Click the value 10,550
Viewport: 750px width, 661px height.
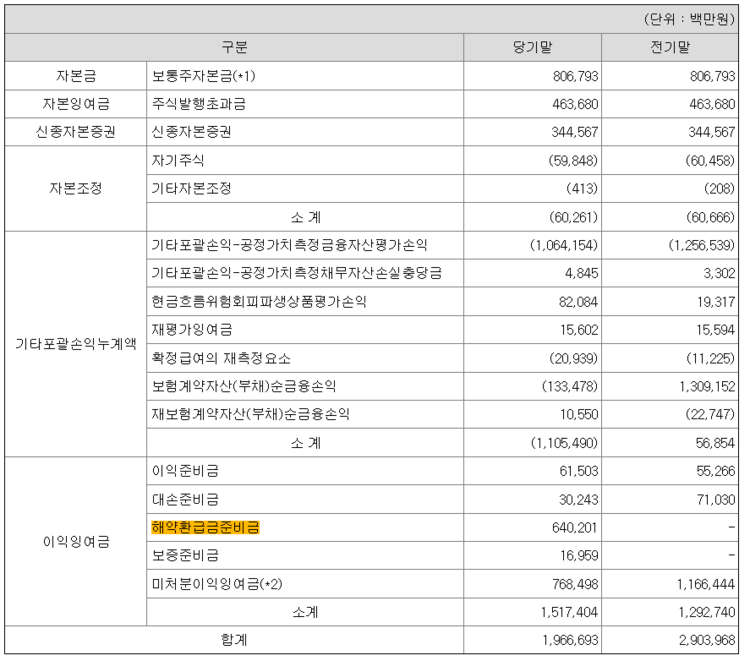(579, 415)
